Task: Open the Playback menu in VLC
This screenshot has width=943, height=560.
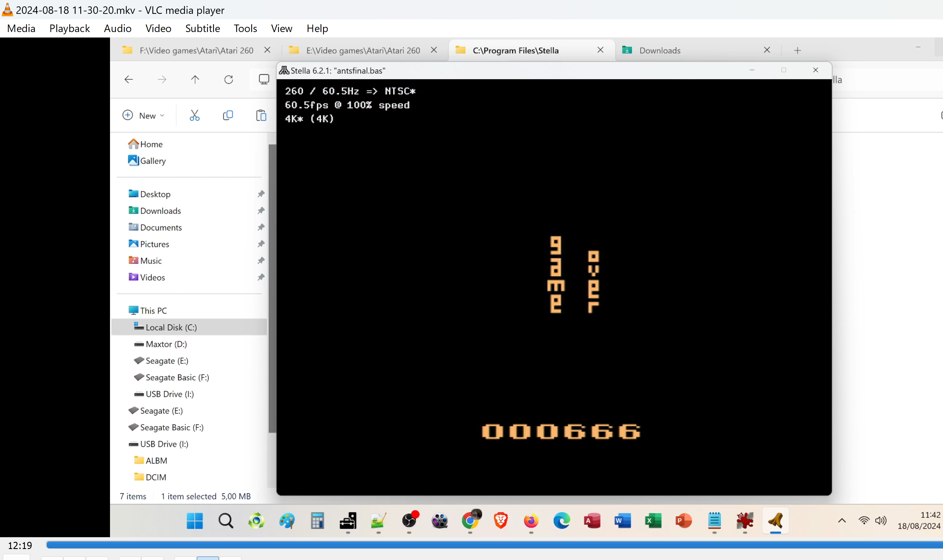Action: [69, 28]
